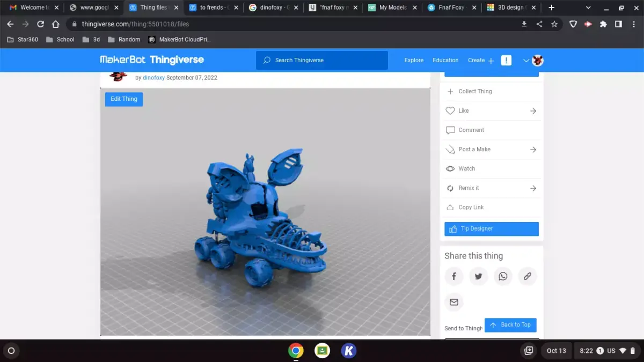The height and width of the screenshot is (362, 644).
Task: Open the Thingiverse notifications exclamation icon
Action: coord(506,60)
